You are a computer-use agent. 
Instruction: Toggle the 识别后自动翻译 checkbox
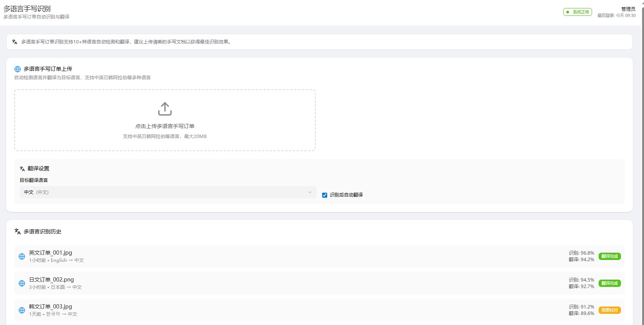pos(324,195)
